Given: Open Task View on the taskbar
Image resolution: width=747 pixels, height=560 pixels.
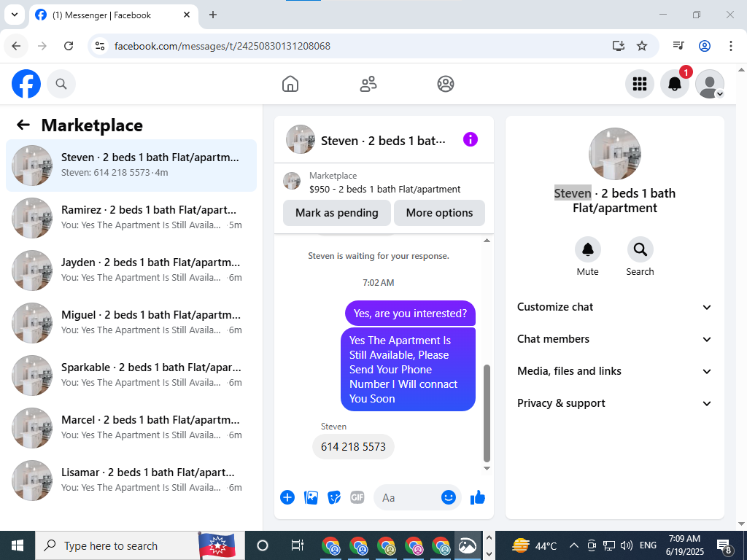Looking at the screenshot, I should point(297,545).
